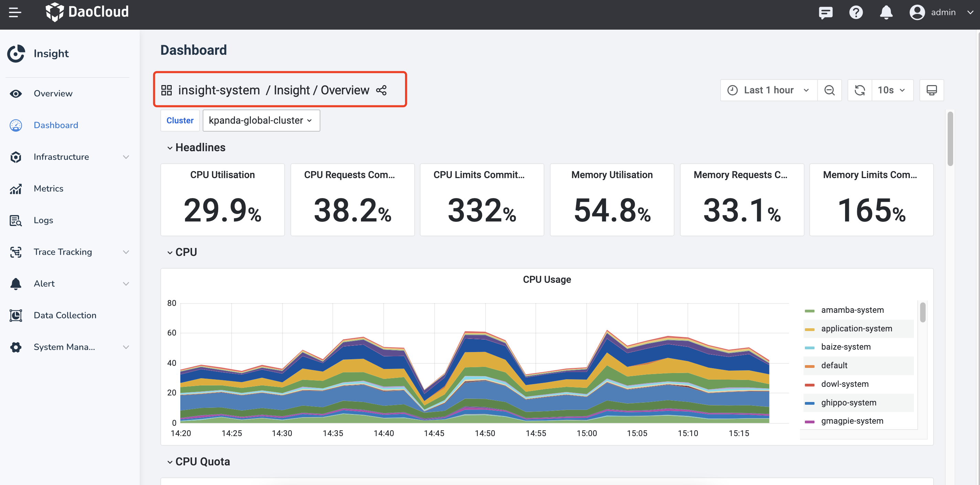Open the notifications bell icon
980x485 pixels.
886,12
